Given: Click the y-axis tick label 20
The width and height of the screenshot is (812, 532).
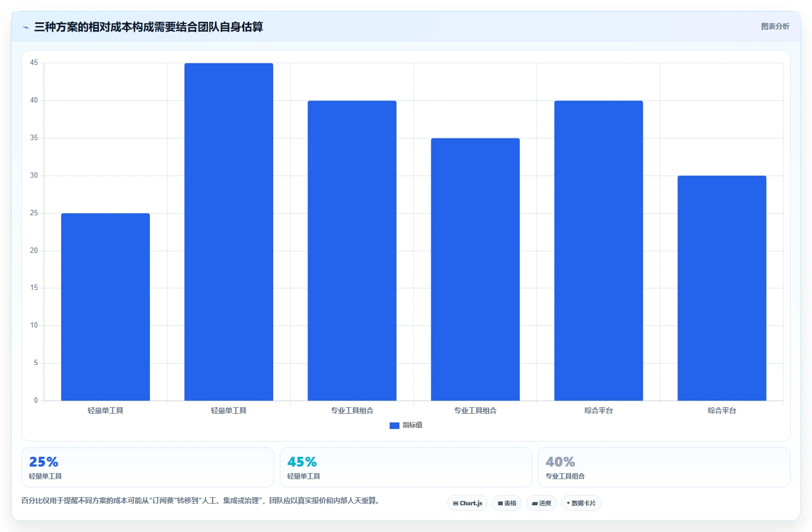Looking at the screenshot, I should (x=34, y=251).
